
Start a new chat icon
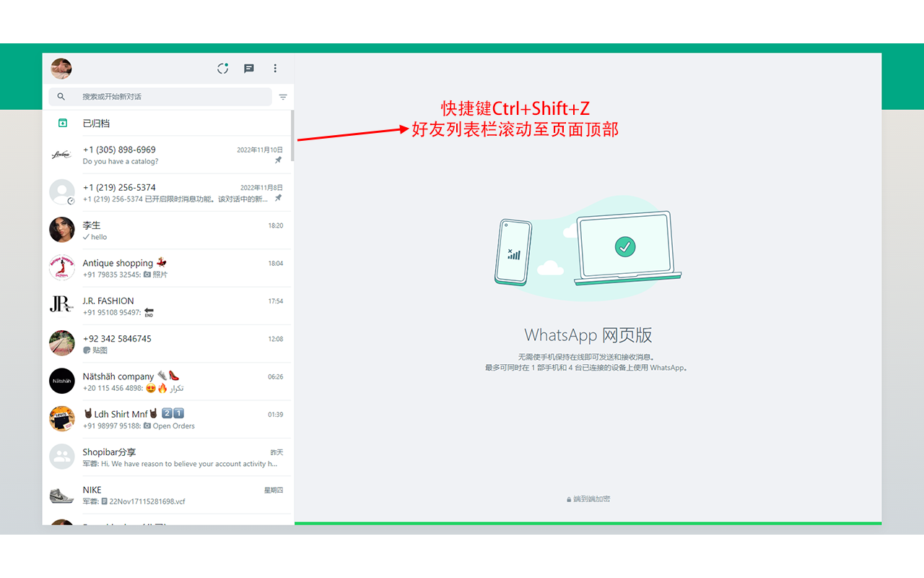[x=249, y=69]
